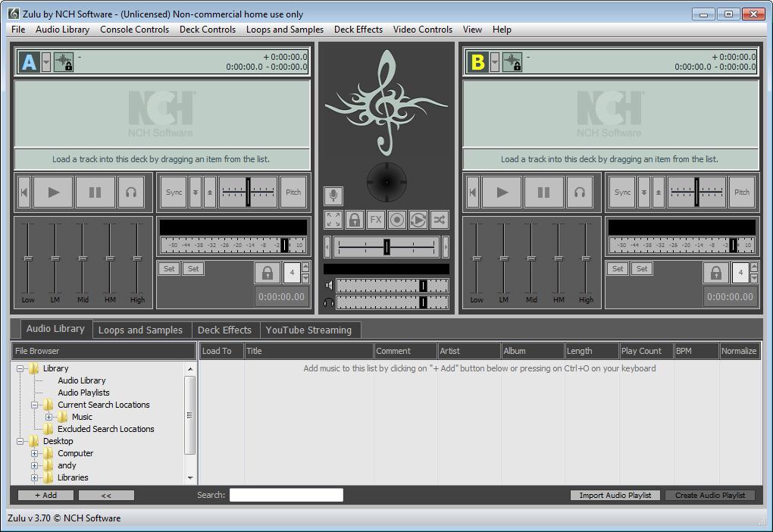
Task: Click the headphone cue icon on deck B
Action: (x=580, y=192)
